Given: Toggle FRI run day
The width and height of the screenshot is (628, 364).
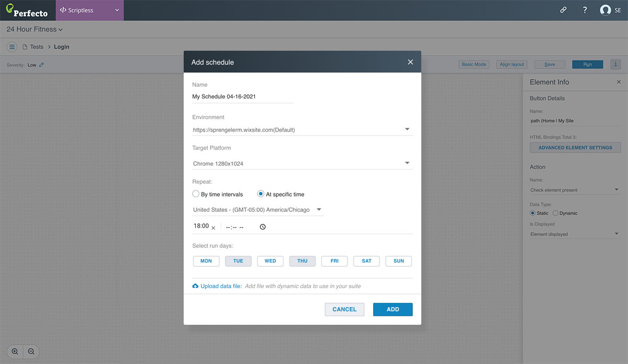Looking at the screenshot, I should pyautogui.click(x=334, y=261).
